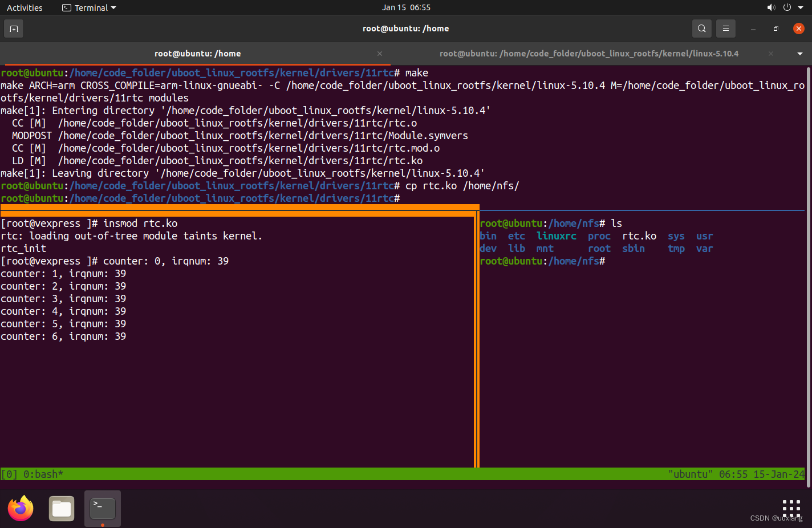
Task: Click the volume icon in top bar
Action: coord(771,7)
